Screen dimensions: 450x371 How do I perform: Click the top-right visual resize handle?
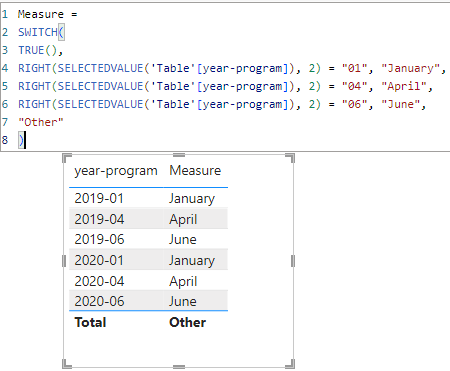point(290,158)
